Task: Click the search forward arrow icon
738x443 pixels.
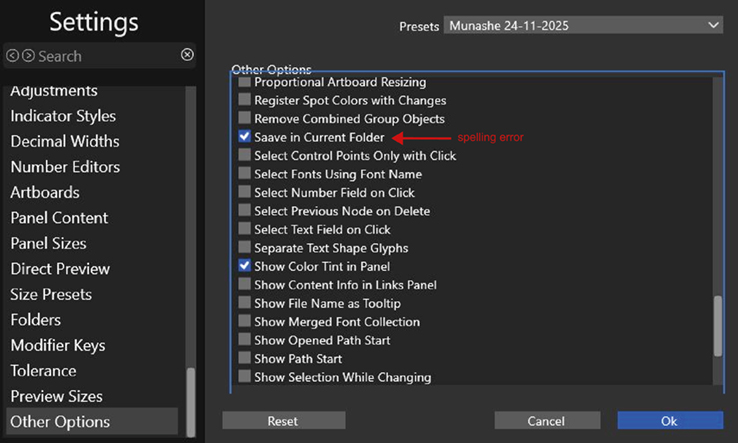Action: (x=28, y=56)
